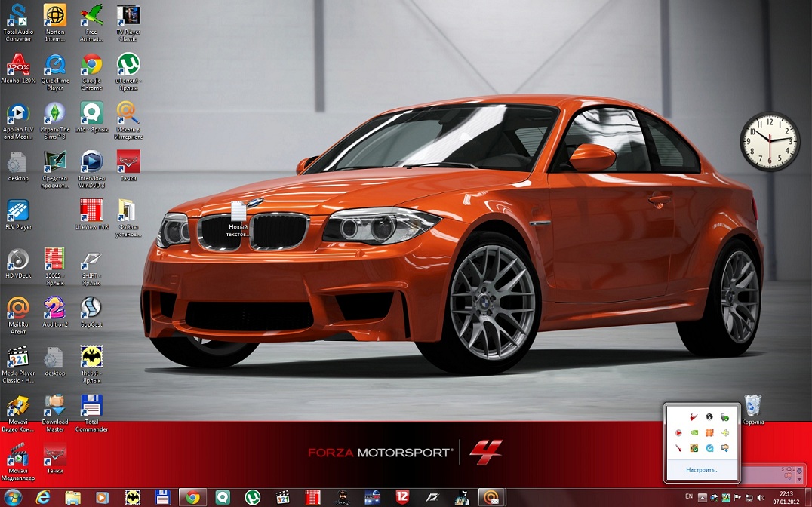
Task: Select HD VDeck desktop icon
Action: click(x=18, y=263)
